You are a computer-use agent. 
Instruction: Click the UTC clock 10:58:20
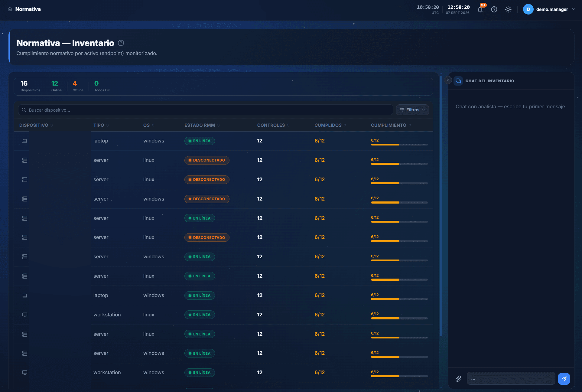click(428, 7)
